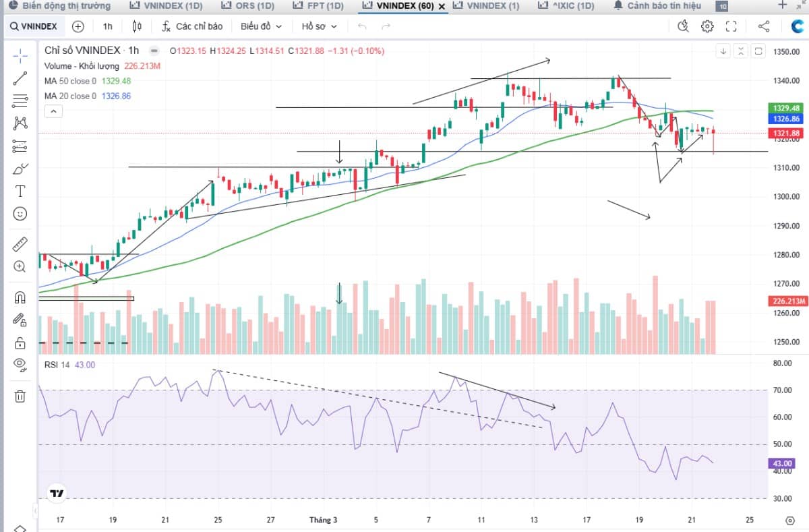This screenshot has width=809, height=532.
Task: Open the 1h interval selector
Action: point(108,26)
